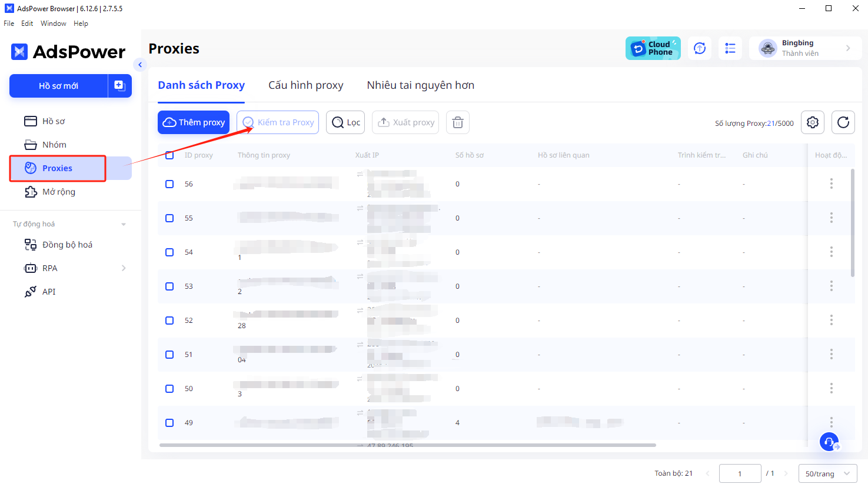Open actions menu for proxy 56
Viewport: 868px width, 484px height.
[x=832, y=183]
